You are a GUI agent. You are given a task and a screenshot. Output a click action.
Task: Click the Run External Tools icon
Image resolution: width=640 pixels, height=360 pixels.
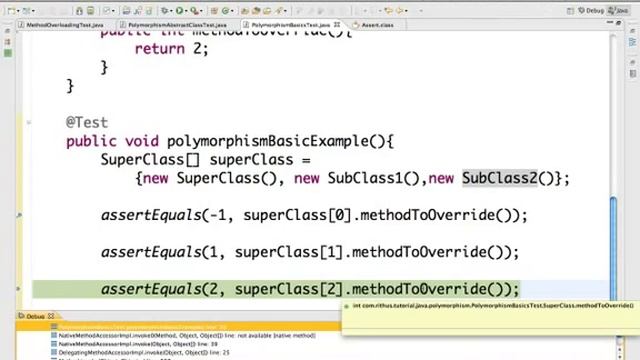pos(194,11)
